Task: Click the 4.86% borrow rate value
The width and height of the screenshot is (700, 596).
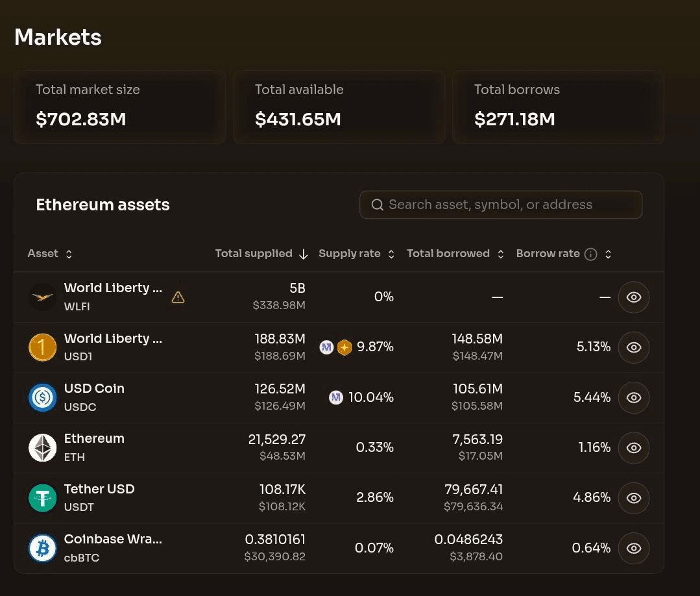Action: 592,497
